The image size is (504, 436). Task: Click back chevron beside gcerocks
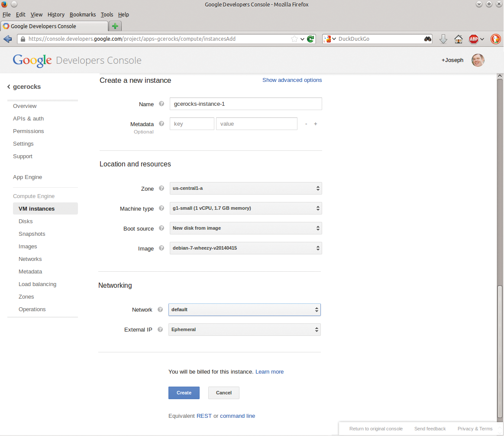(9, 87)
